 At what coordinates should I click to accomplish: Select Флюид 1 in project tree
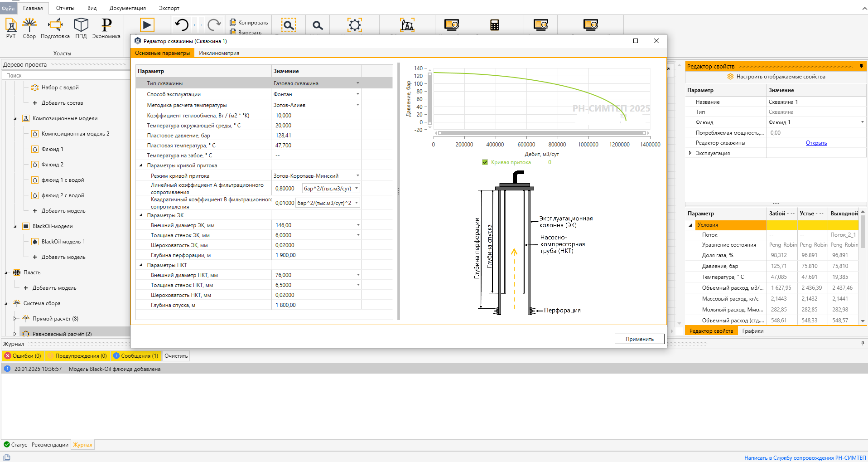pyautogui.click(x=52, y=149)
